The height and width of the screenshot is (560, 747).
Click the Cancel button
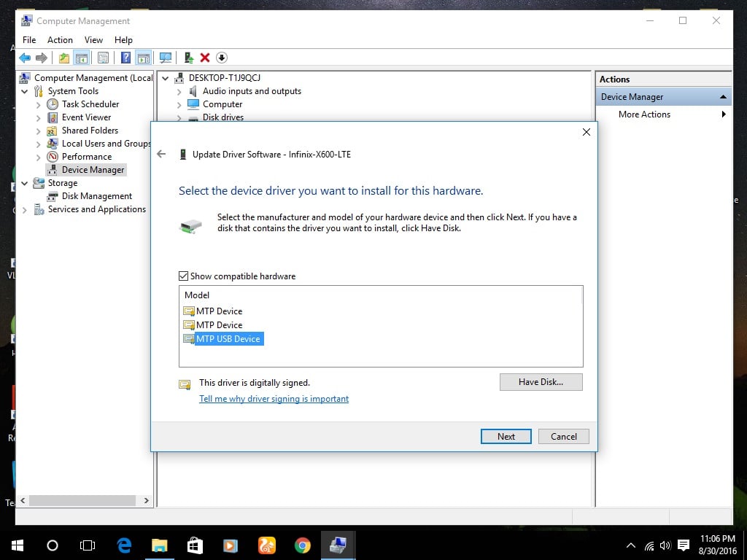(x=564, y=436)
